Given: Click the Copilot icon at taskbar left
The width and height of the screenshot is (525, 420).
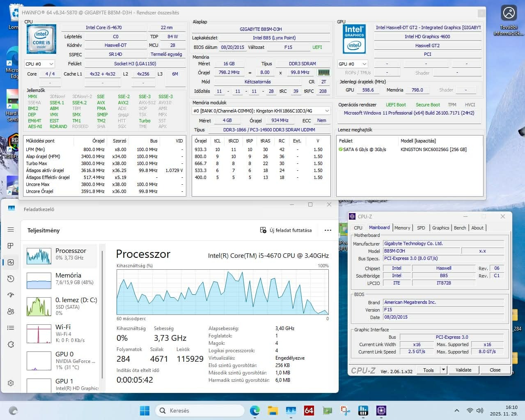Looking at the screenshot, I should 13,410.
